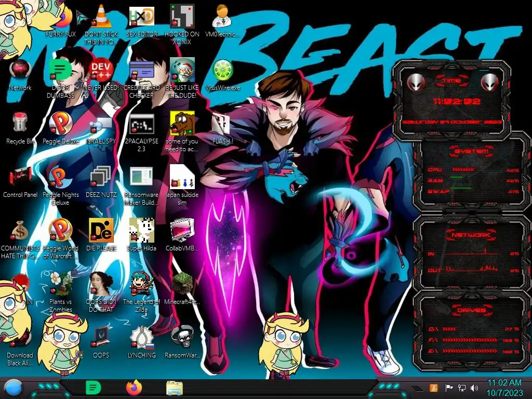Screen dimensions: 532x399
Task: Click the SYSTEM widget header
Action: click(x=471, y=151)
